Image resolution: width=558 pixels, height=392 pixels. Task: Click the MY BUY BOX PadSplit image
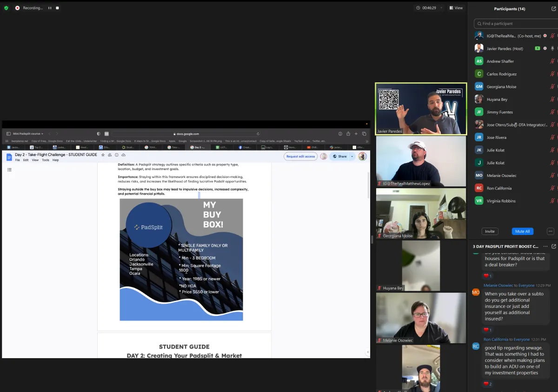coord(181,260)
